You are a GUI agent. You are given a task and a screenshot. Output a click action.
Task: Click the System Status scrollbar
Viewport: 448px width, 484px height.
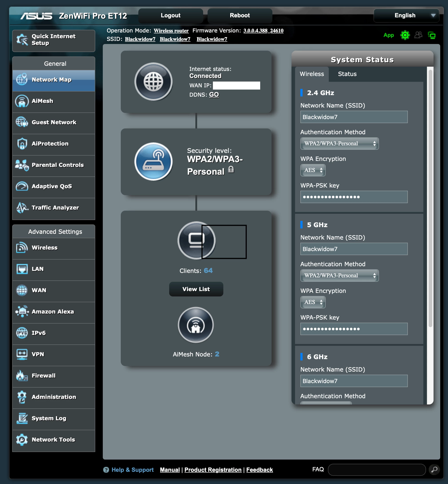tap(430, 198)
